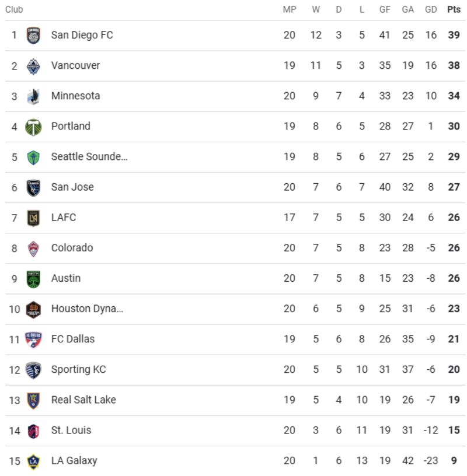The image size is (467, 476).
Task: Click the MP column header
Action: [290, 9]
